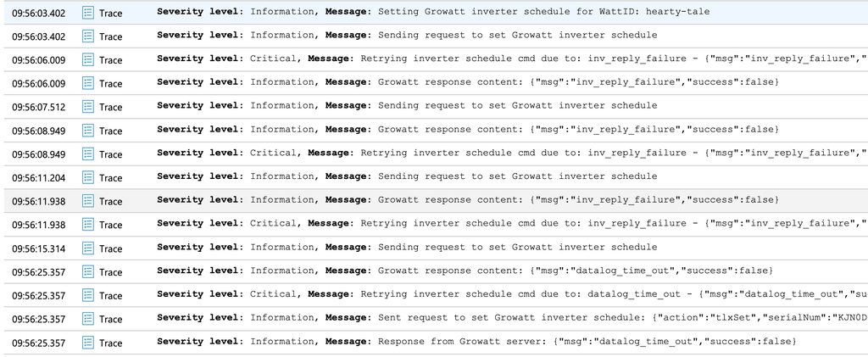
Task: Click the Trace icon beside the 'Response from Growatt server' message
Action: coord(87,342)
